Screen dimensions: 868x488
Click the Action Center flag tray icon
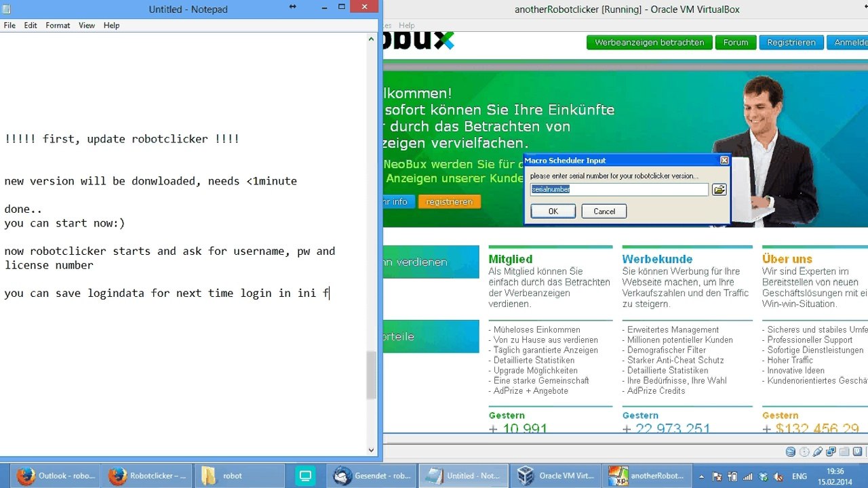click(717, 476)
